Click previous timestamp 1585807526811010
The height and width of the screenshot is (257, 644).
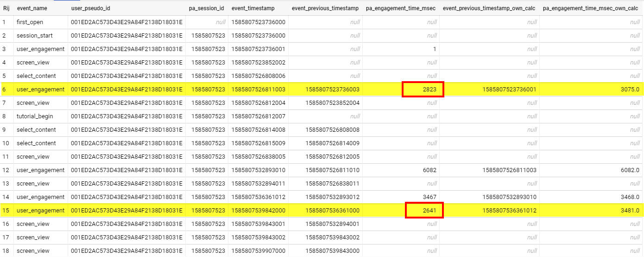point(333,170)
